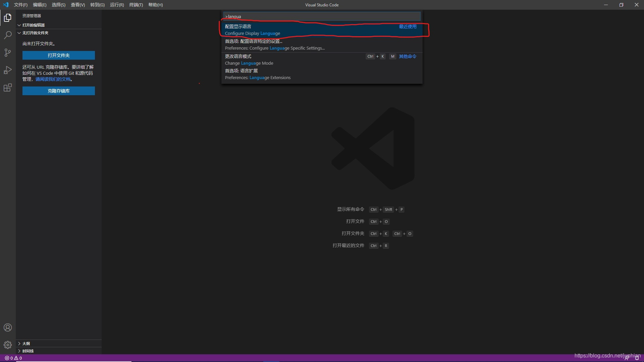The width and height of the screenshot is (644, 362).
Task: Click the command palette input field
Action: pyautogui.click(x=322, y=16)
